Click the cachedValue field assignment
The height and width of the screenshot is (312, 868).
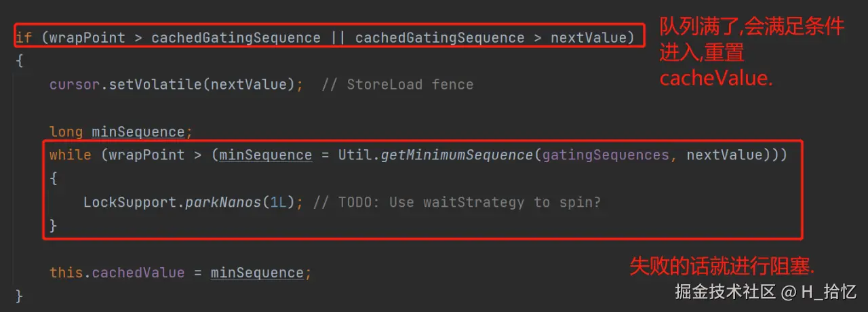tap(138, 273)
